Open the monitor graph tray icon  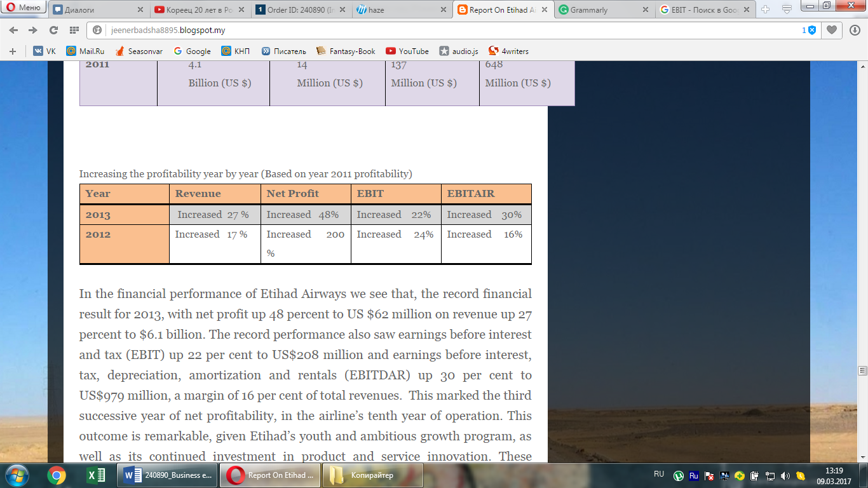pyautogui.click(x=724, y=475)
